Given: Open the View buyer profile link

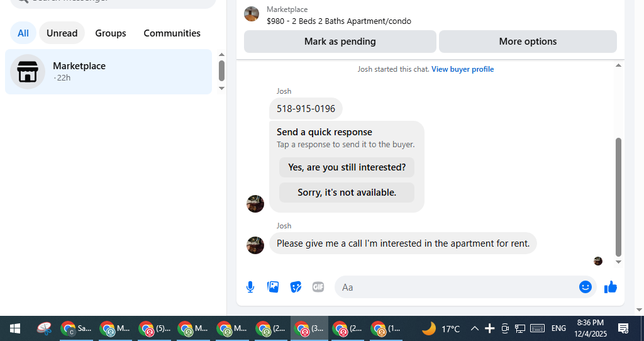Looking at the screenshot, I should tap(462, 69).
